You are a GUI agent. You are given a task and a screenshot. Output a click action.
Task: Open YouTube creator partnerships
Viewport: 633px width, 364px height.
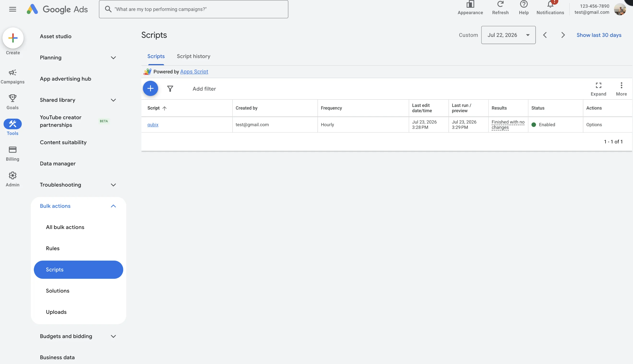(60, 121)
